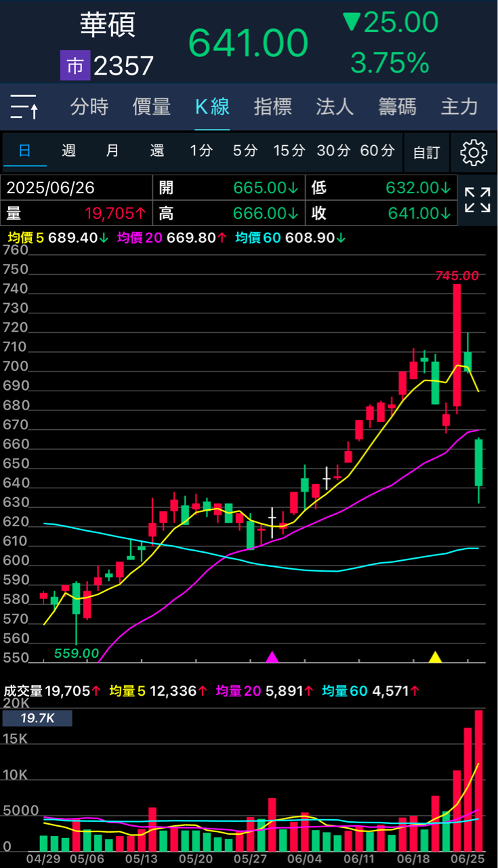Select the 1分 interval
The height and width of the screenshot is (868, 498).
(201, 151)
